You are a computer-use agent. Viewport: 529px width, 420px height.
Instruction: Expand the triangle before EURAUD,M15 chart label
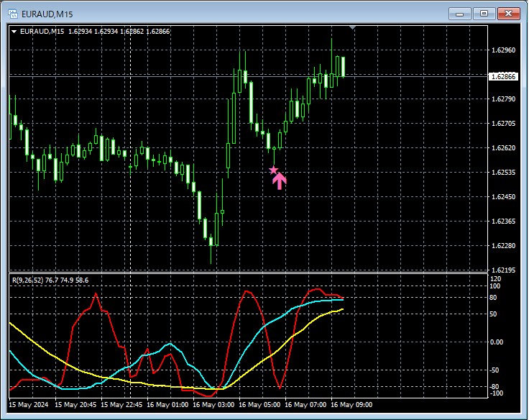pyautogui.click(x=14, y=32)
